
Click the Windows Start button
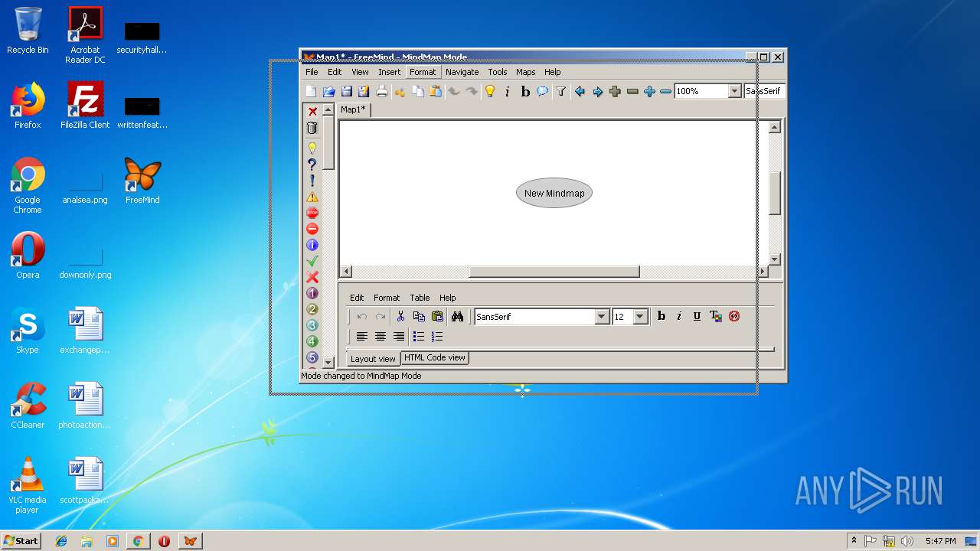pos(21,540)
